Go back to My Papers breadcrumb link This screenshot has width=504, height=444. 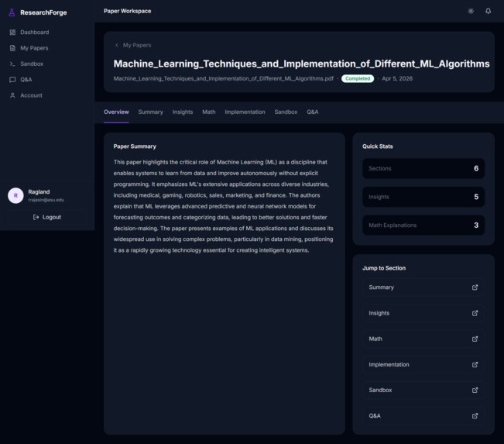click(137, 45)
